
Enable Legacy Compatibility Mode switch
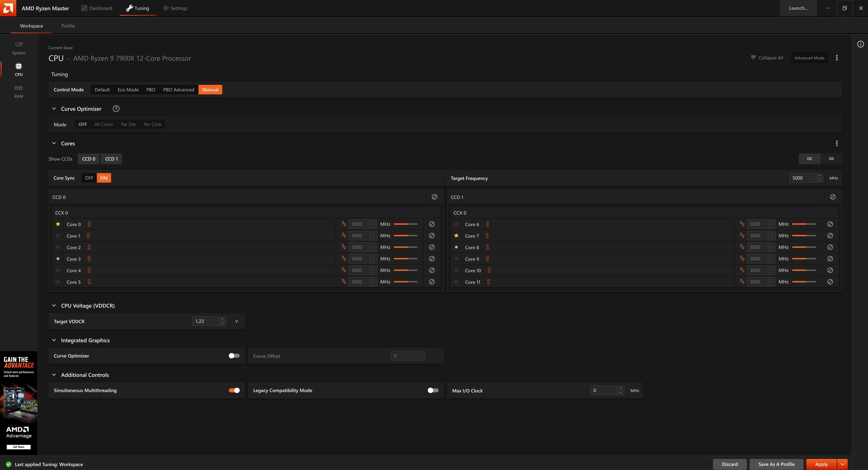click(433, 390)
